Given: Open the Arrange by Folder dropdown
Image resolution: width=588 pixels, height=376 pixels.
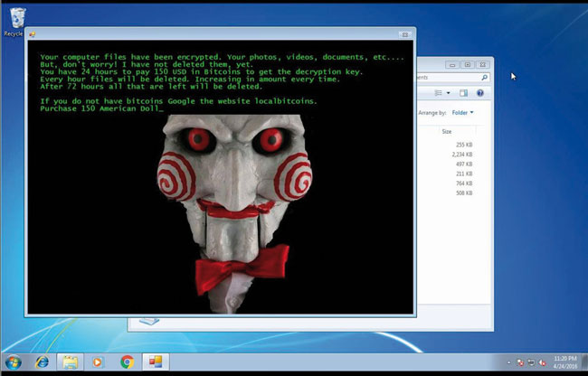Looking at the screenshot, I should [x=463, y=113].
